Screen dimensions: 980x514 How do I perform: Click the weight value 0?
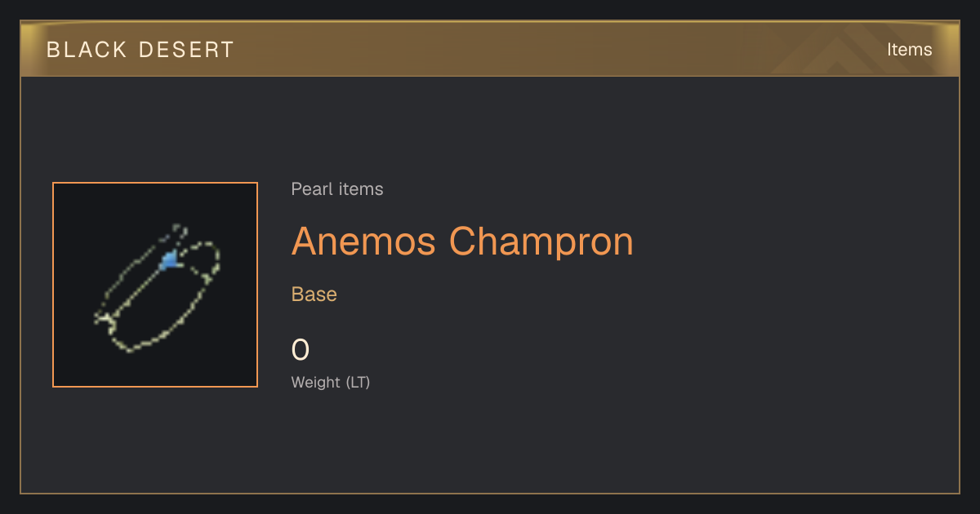(301, 350)
